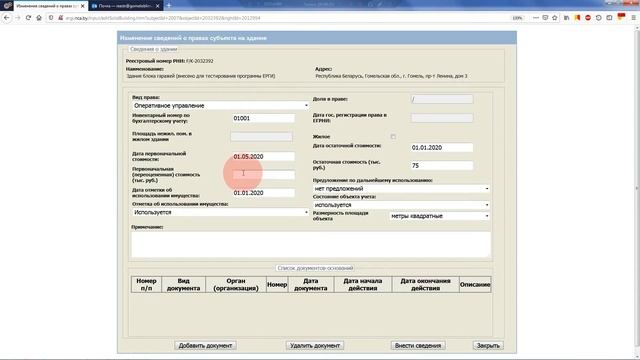Open 'Размерность площади объекта' dropdown
640x360 pixels.
pyautogui.click(x=440, y=216)
